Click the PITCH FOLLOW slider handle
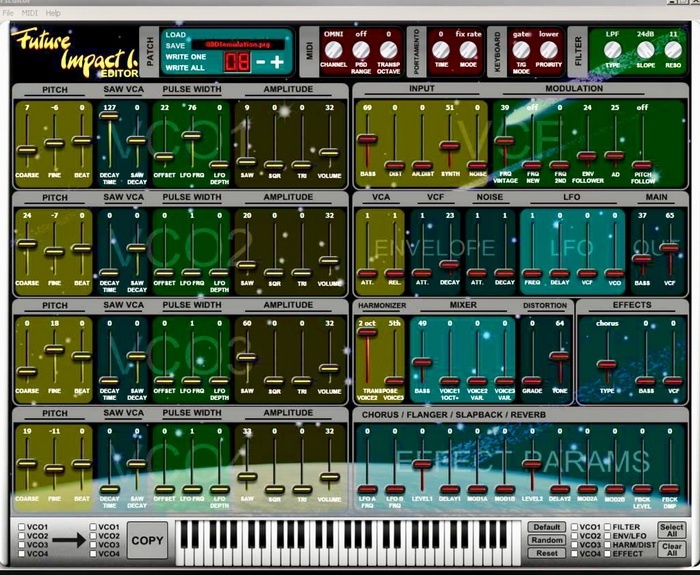700x575 pixels. [x=642, y=166]
